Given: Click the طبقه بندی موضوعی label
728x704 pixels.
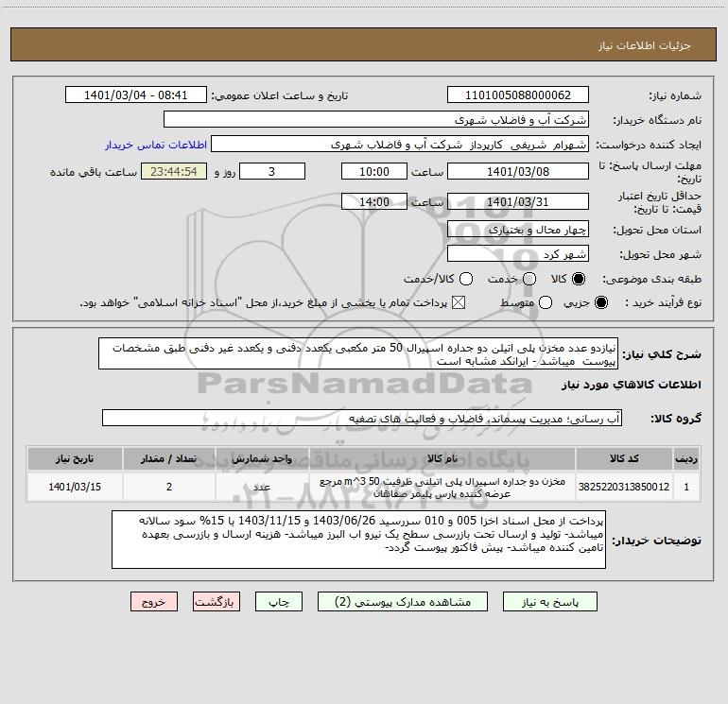Looking at the screenshot, I should [x=651, y=279].
